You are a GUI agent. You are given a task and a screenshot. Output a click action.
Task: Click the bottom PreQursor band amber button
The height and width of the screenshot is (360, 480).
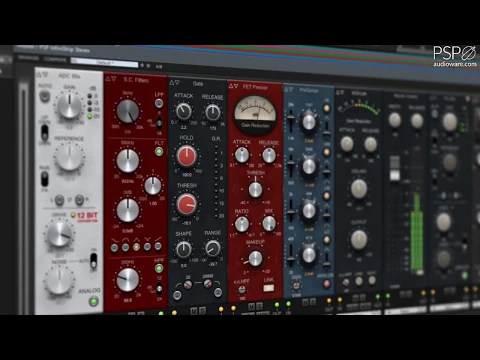point(327,240)
